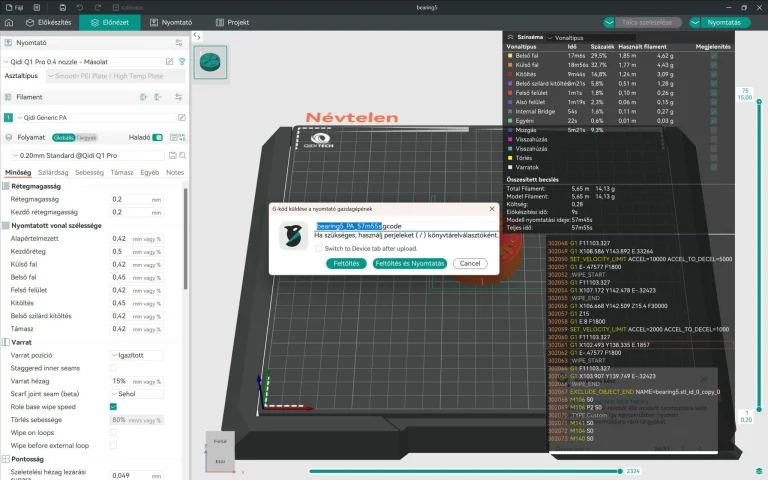Open the Projekt tab
Image resolution: width=768 pixels, height=480 pixels.
tap(232, 23)
